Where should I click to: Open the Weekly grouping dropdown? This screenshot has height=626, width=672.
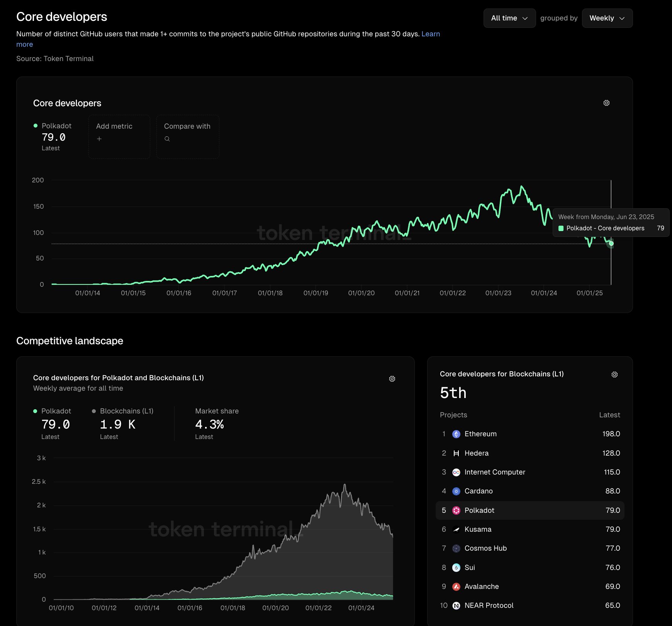[607, 18]
